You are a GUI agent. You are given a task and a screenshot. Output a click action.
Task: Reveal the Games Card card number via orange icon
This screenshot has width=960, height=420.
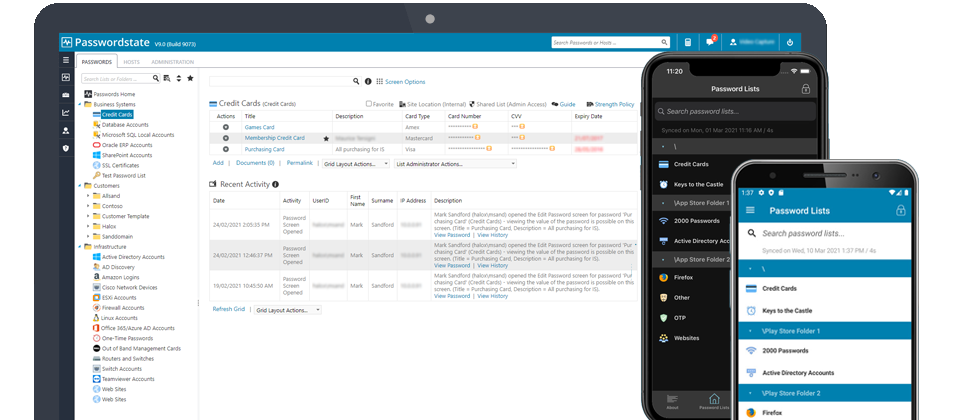(x=476, y=127)
